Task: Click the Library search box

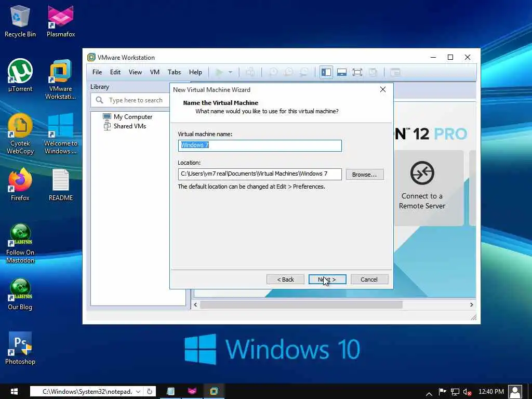Action: pos(130,100)
